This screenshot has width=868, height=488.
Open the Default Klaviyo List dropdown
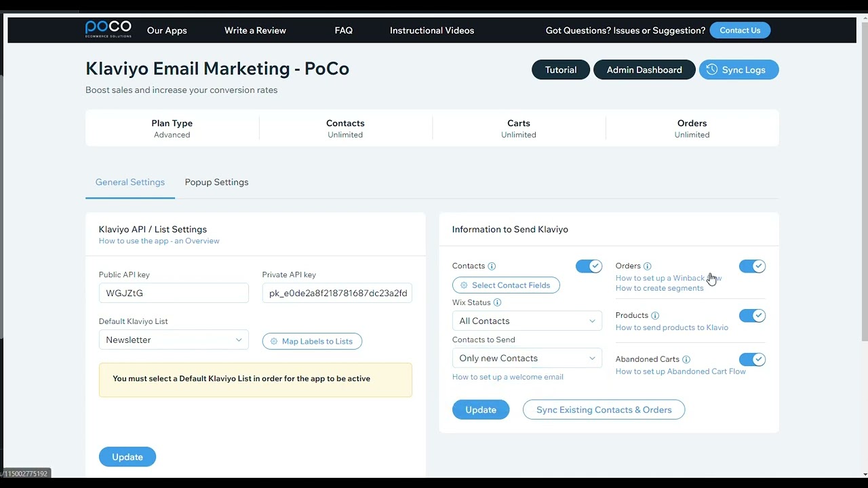tap(174, 340)
